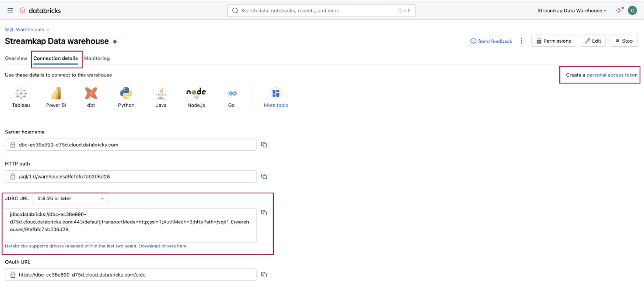Focus the search data and notebooks field
This screenshot has height=289, width=644.
[x=321, y=10]
